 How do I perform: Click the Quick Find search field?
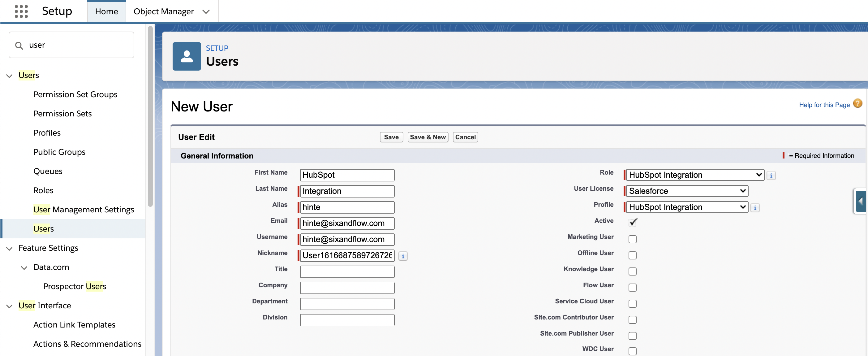(x=71, y=45)
